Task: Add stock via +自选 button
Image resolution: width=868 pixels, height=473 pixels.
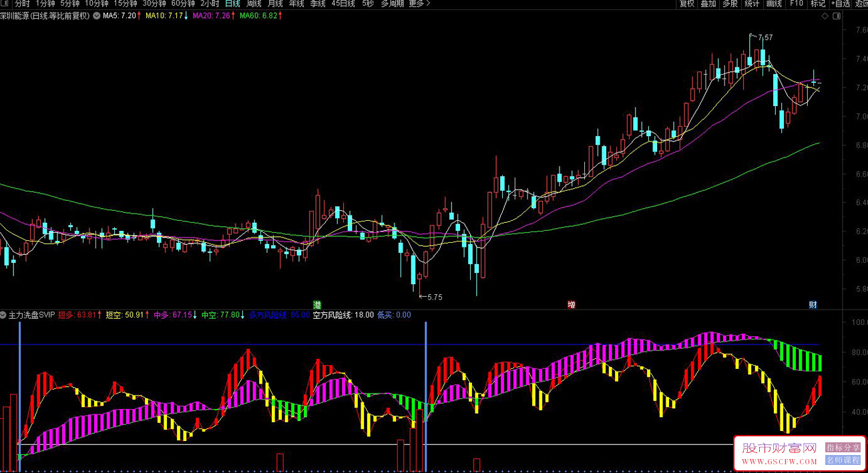Action: point(841,4)
